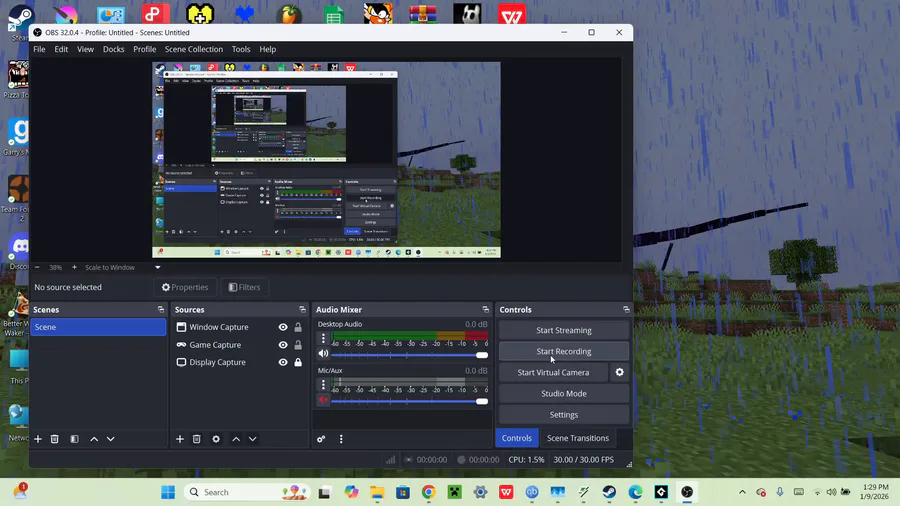Hide the Window Capture source
900x506 pixels.
coord(283,327)
